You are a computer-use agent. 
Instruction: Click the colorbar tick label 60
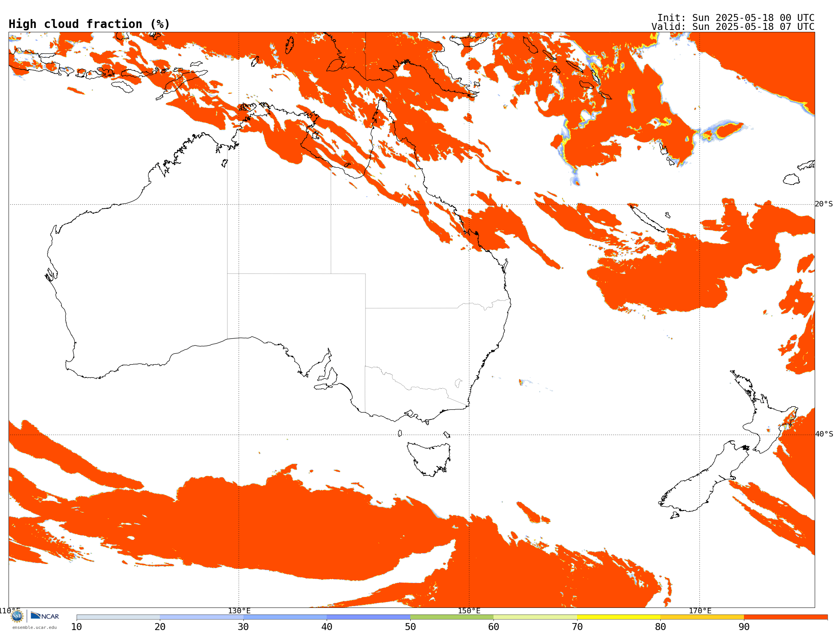[493, 627]
